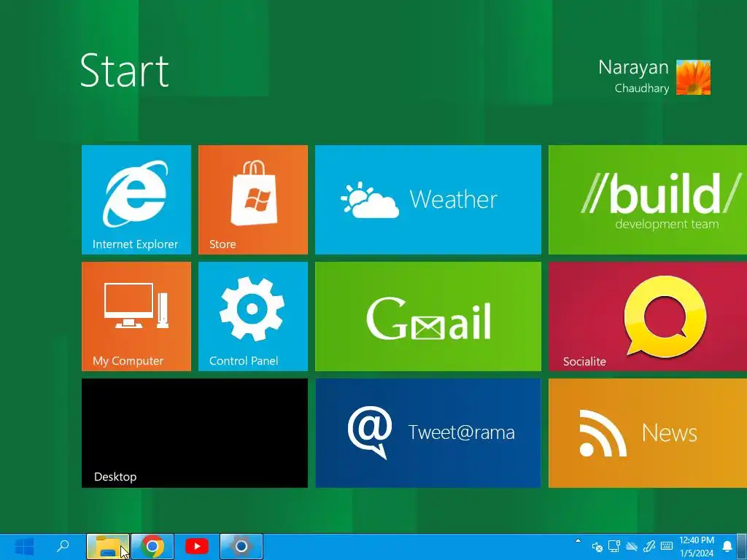The width and height of the screenshot is (747, 560).
Task: Click the Windows Start button on taskbar
Action: [x=24, y=546]
